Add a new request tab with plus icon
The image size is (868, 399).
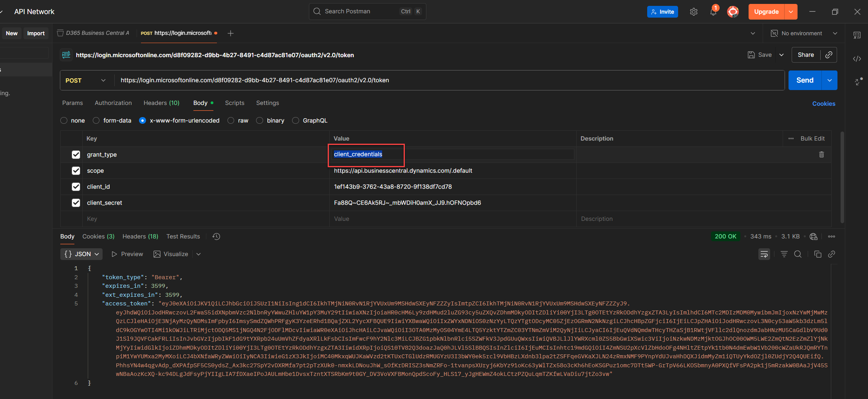pyautogui.click(x=231, y=33)
